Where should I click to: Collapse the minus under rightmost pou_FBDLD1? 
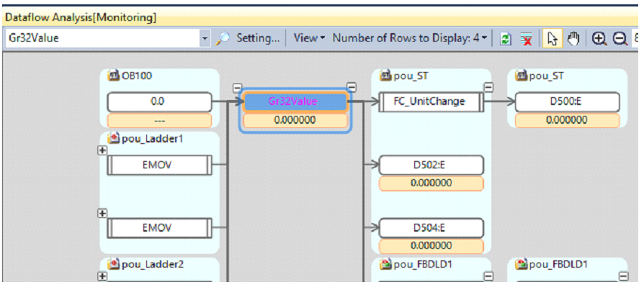coord(623,276)
